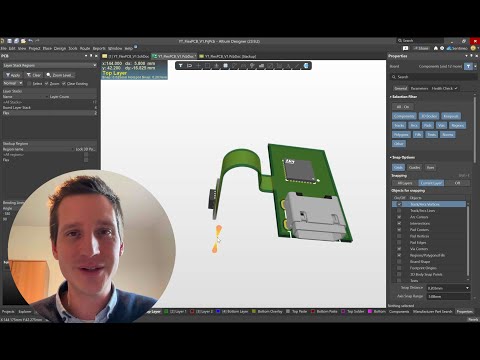Toggle the Components selection filter button

point(404,116)
